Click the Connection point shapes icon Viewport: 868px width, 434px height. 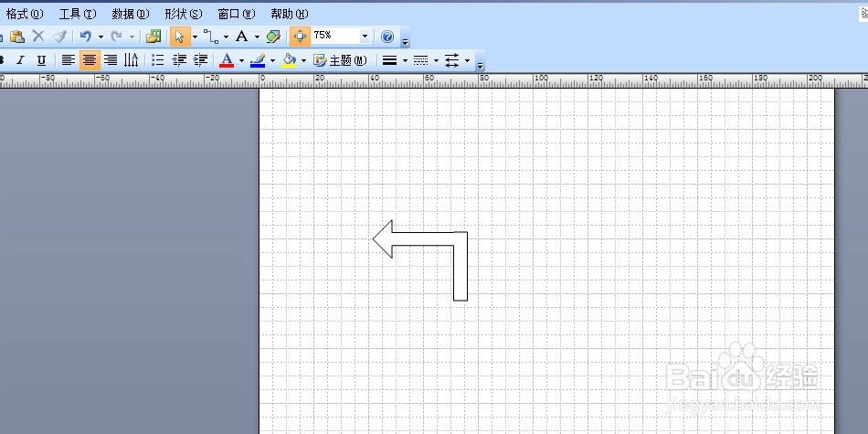[x=273, y=37]
